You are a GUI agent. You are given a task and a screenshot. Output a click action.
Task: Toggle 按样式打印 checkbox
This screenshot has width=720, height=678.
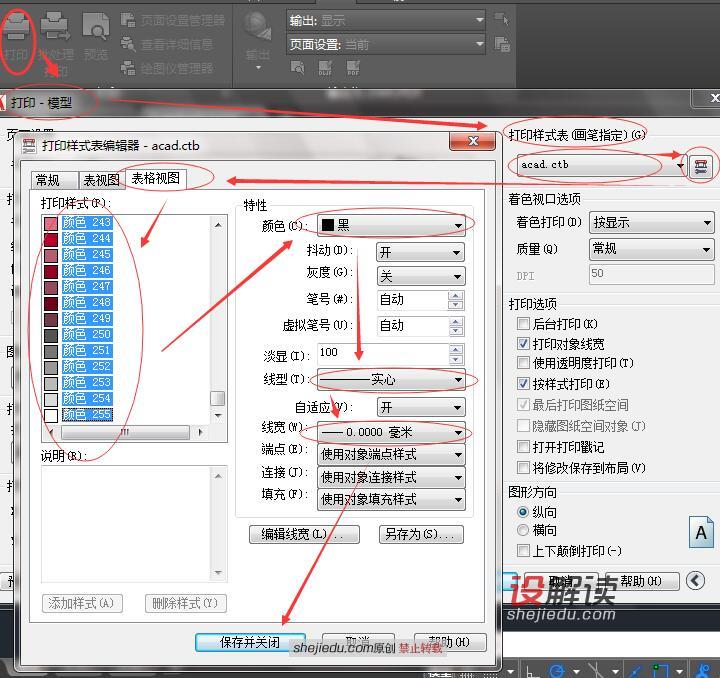point(523,383)
